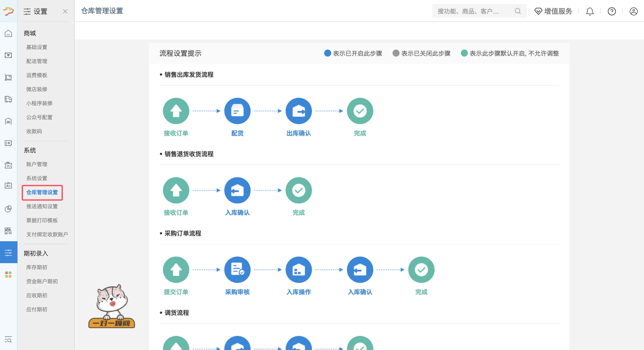Click the 采购订单流程 heading
The width and height of the screenshot is (644, 350).
[x=183, y=233]
